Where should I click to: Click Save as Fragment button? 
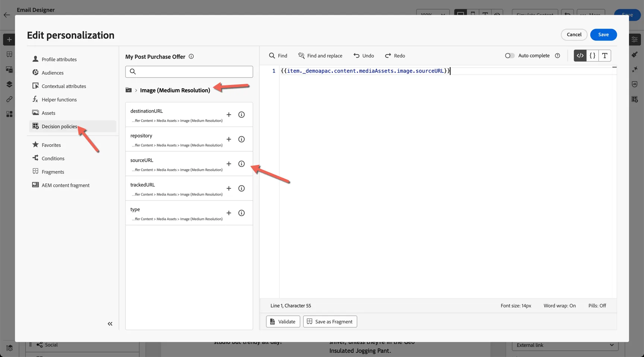(330, 322)
